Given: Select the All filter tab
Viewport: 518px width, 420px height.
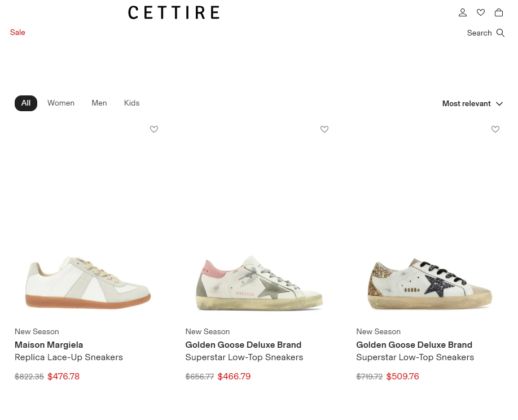Looking at the screenshot, I should point(26,103).
